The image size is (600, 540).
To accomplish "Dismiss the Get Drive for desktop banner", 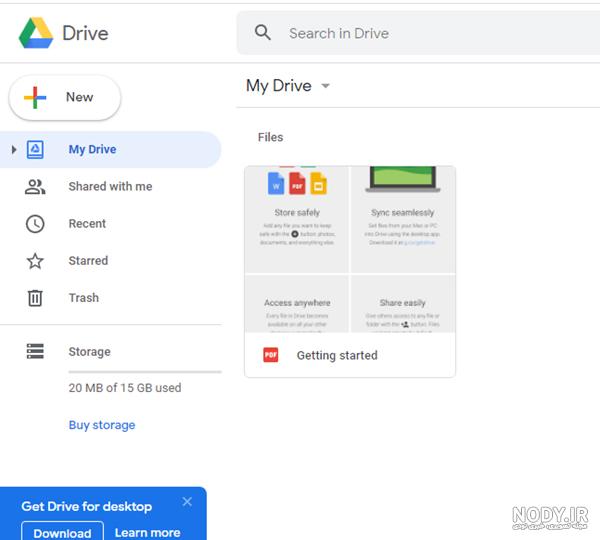I will point(187,501).
